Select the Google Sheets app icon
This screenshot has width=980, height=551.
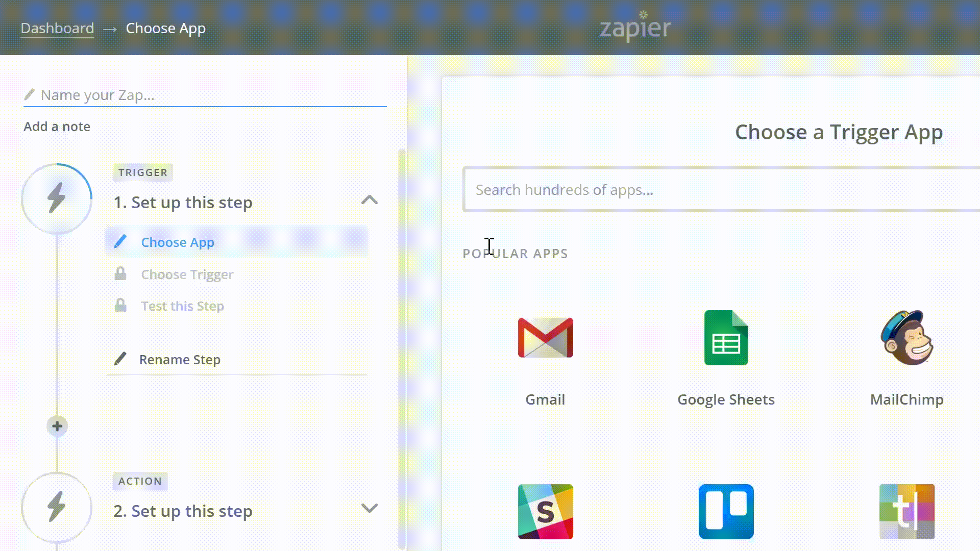click(x=726, y=338)
